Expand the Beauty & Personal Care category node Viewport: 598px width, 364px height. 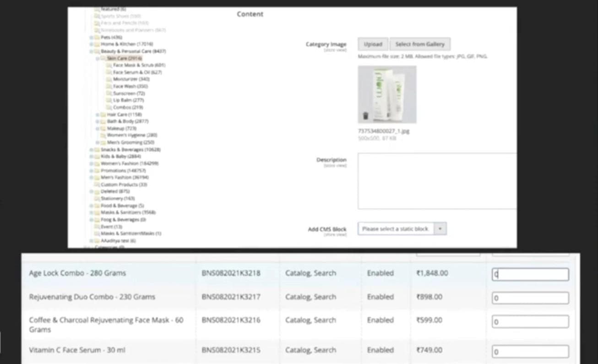90,51
